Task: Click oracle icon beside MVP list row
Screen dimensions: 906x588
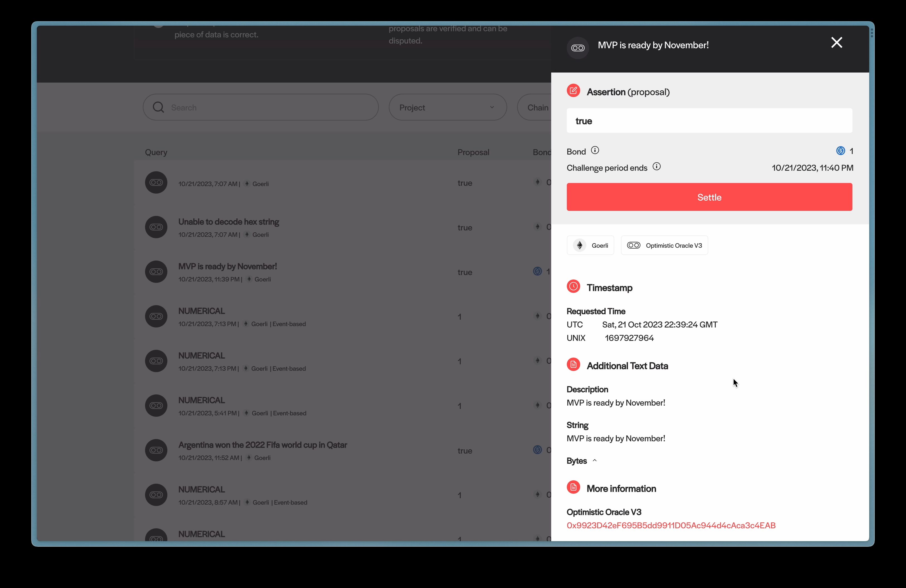Action: click(x=156, y=272)
